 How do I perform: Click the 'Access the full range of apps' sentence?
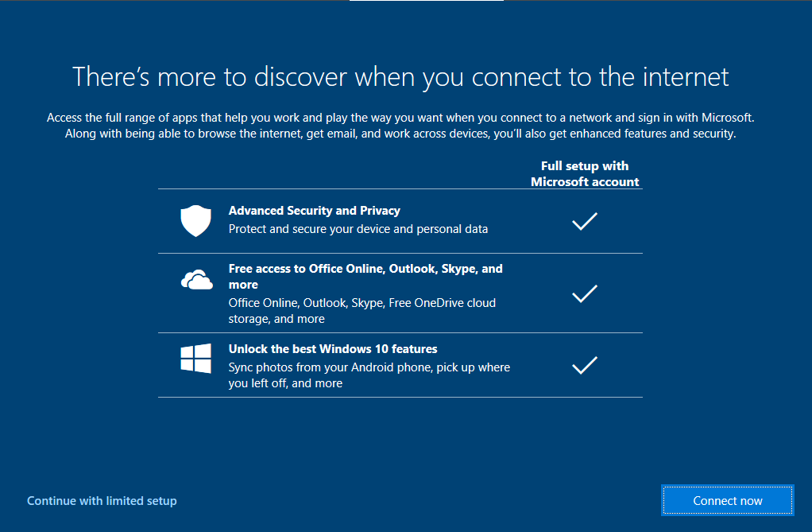pyautogui.click(x=400, y=118)
